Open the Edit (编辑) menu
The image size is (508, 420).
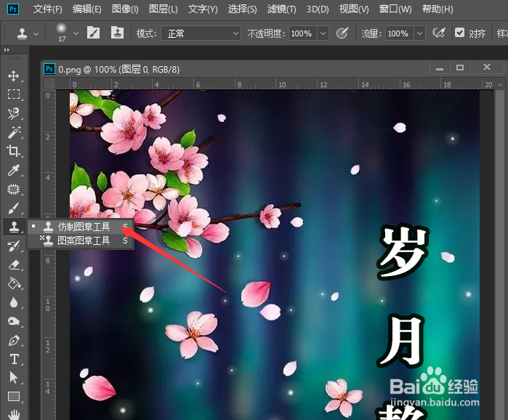pos(86,9)
